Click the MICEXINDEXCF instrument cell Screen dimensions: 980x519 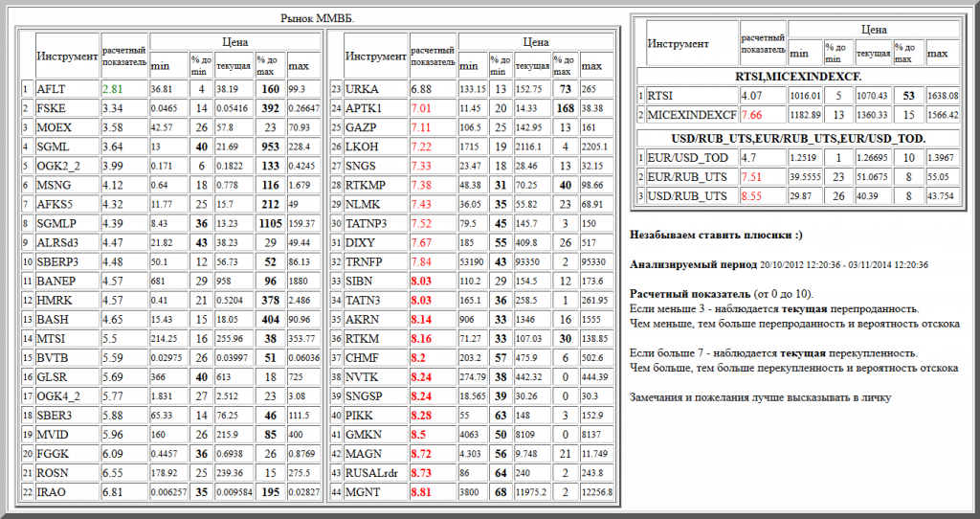[691, 115]
